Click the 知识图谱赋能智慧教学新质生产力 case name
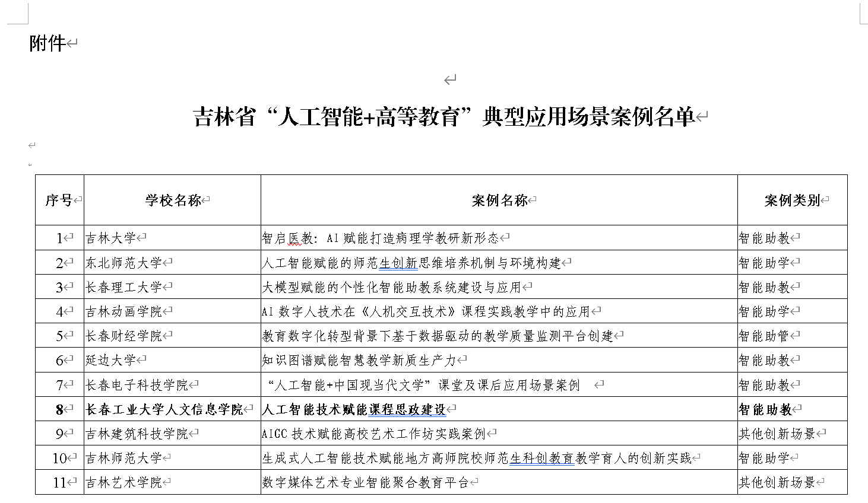This screenshot has height=503, width=868. 359,361
